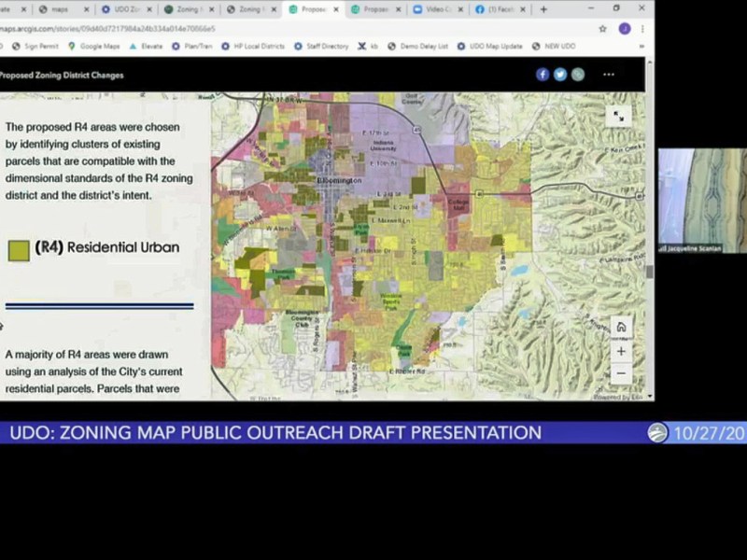The width and height of the screenshot is (747, 560).
Task: Share the story on Facebook
Action: 543,75
